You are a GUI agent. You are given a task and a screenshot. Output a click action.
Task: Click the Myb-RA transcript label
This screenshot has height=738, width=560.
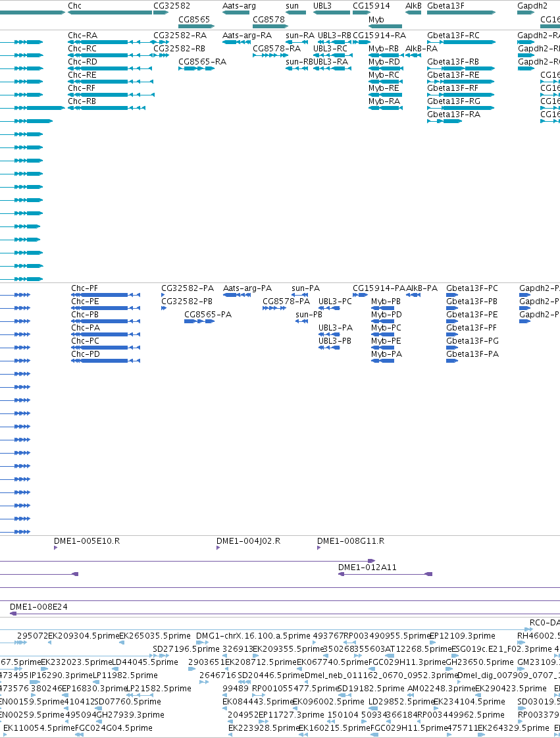tap(384, 101)
